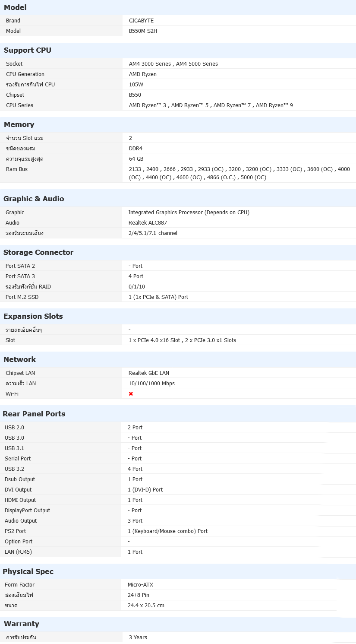Select the 'CPU Series' row label
The height and width of the screenshot is (644, 356).
click(19, 105)
